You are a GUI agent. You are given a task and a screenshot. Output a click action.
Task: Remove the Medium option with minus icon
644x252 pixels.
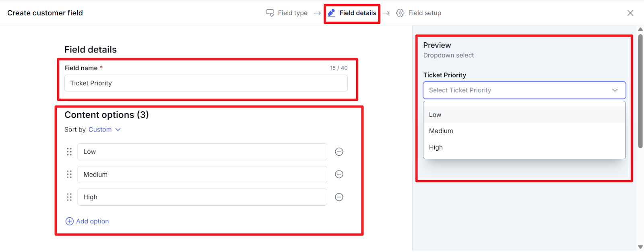[x=339, y=174]
